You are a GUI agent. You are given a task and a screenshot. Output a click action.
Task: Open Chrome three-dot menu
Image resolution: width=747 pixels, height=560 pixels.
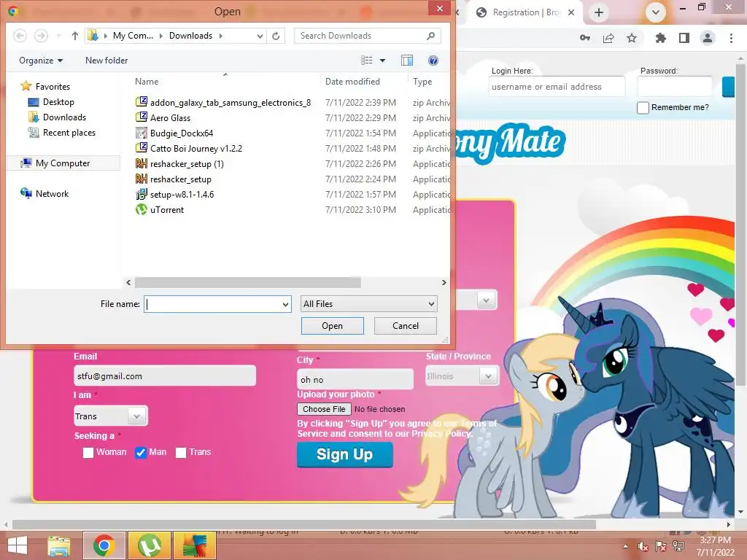point(731,38)
